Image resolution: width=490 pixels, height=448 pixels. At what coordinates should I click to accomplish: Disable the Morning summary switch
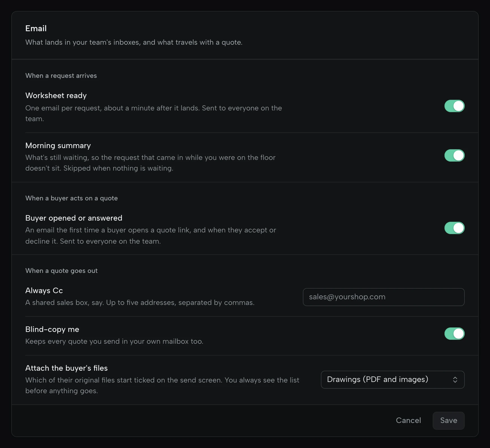(x=454, y=155)
